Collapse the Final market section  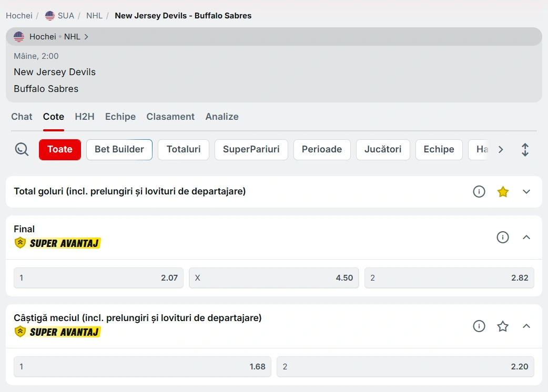526,238
